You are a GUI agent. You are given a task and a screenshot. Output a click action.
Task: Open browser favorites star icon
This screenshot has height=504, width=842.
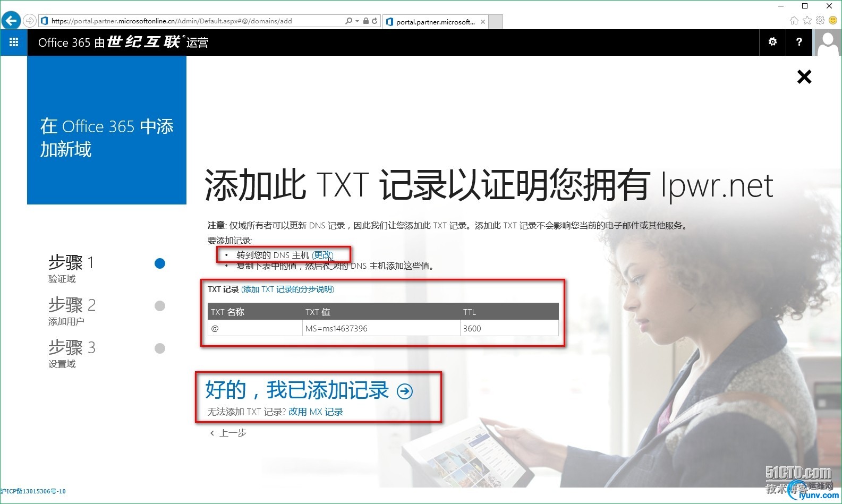pos(807,21)
